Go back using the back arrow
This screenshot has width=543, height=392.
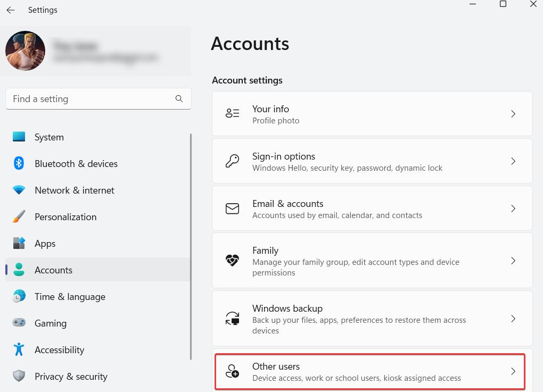click(11, 10)
